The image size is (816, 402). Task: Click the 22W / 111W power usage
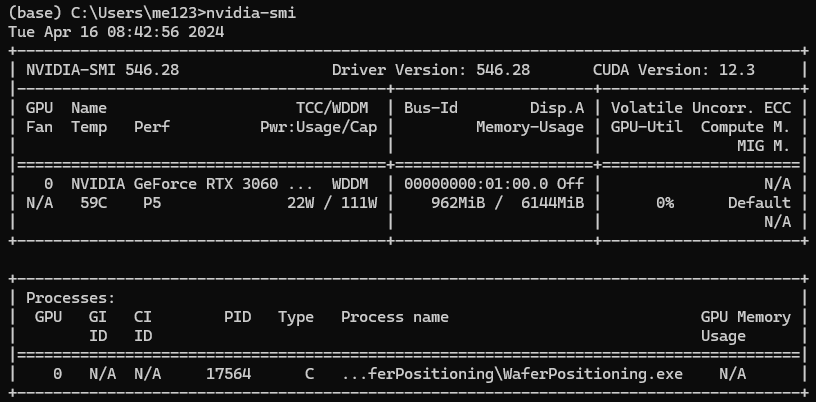tap(332, 203)
